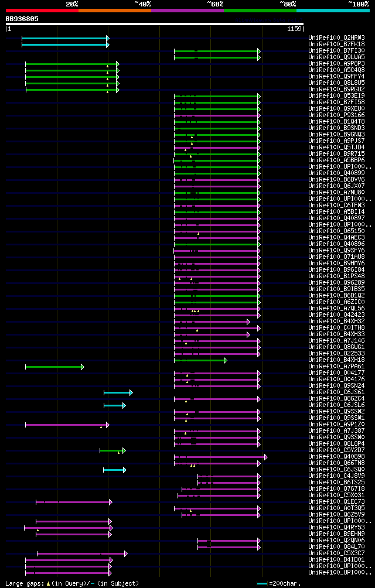The height and width of the screenshot is (588, 375).
Task: Select label UniRef100_Q9XEU0
Action: coord(336,109)
